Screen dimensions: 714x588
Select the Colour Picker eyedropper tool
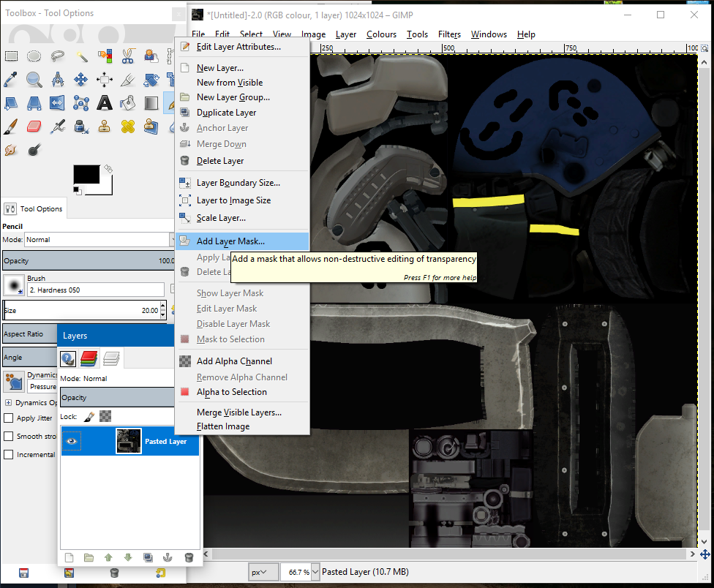(x=11, y=80)
